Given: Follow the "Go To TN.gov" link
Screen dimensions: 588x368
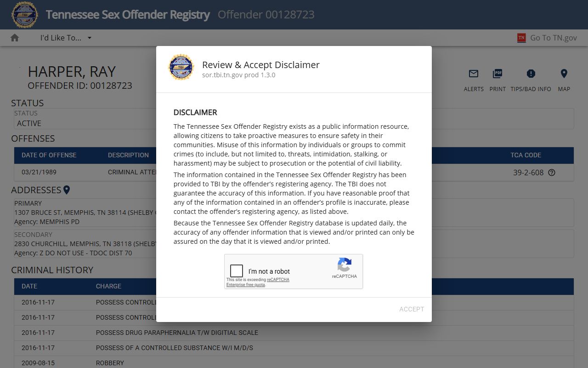Looking at the screenshot, I should 554,38.
